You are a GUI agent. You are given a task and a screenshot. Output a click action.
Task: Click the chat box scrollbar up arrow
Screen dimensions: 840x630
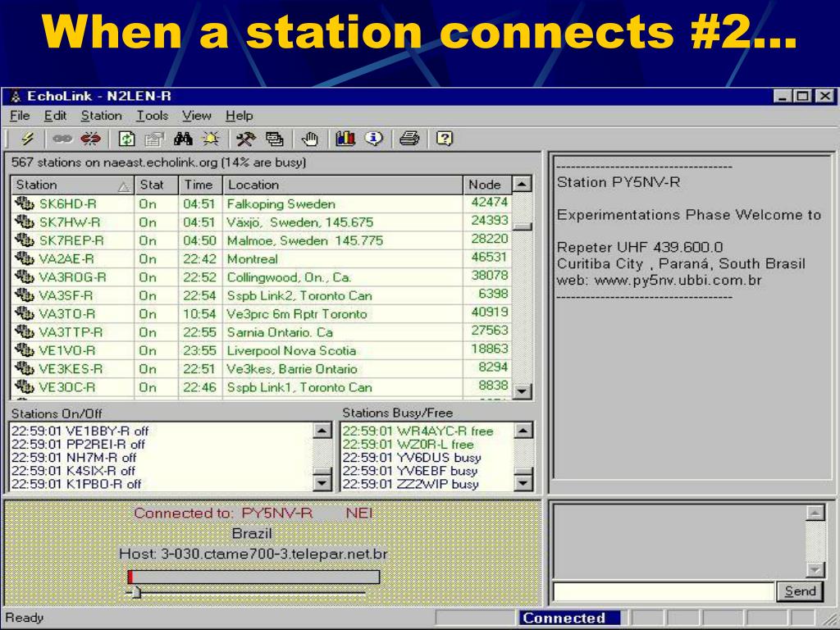point(815,514)
